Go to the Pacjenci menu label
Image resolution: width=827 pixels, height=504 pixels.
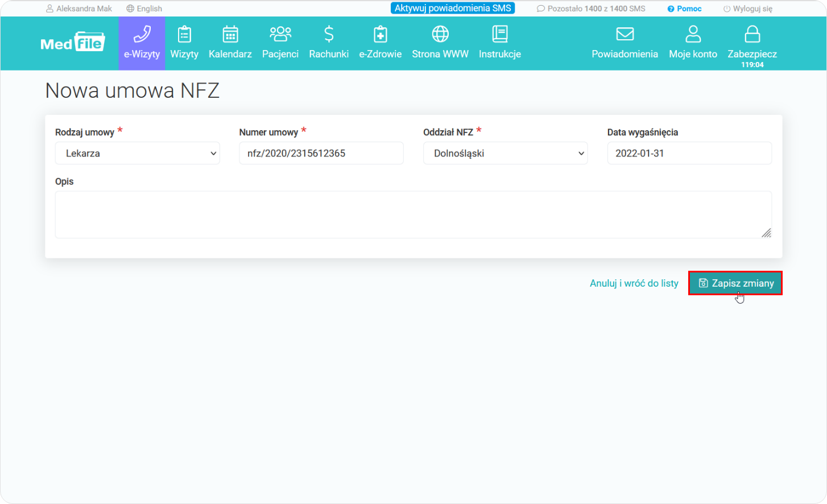280,54
